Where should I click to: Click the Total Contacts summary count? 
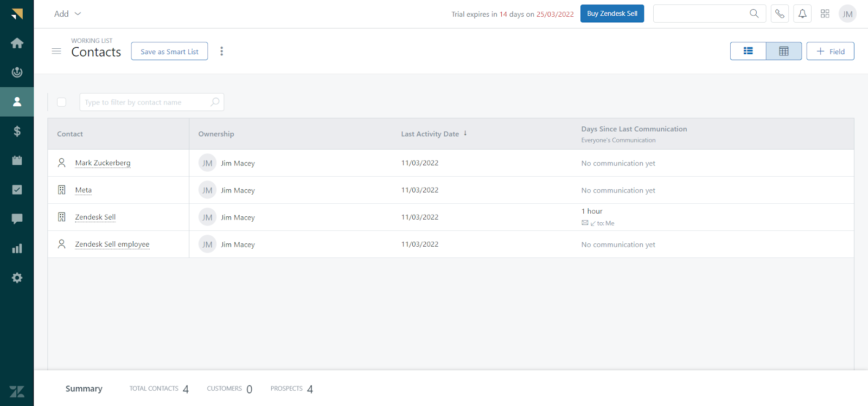tap(186, 389)
